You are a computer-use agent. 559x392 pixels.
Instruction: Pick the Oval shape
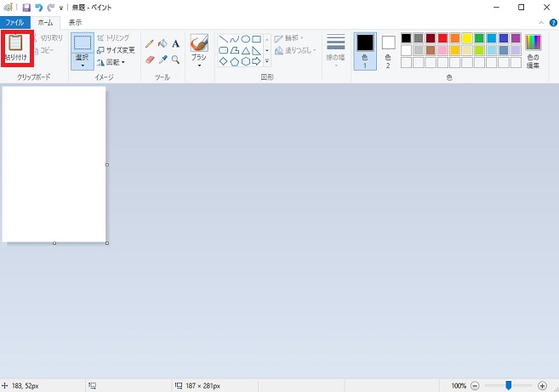[x=245, y=39]
